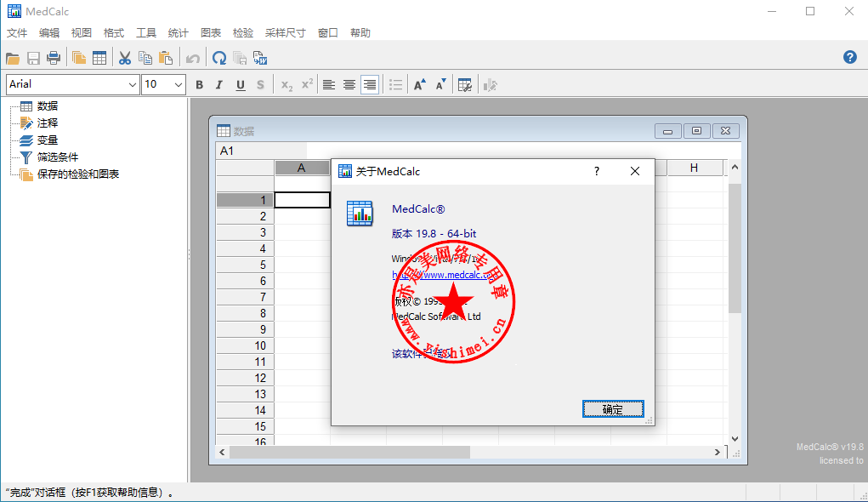868x502 pixels.
Task: Click the spreadsheet scroll-left arrow
Action: tap(222, 452)
